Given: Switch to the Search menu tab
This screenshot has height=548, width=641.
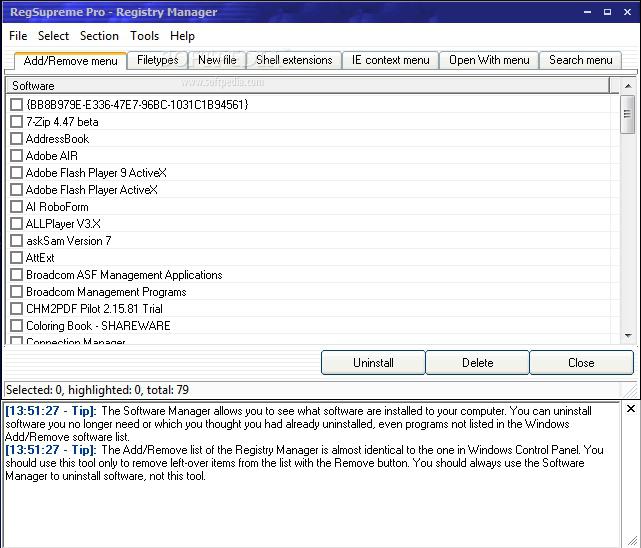Looking at the screenshot, I should click(580, 60).
